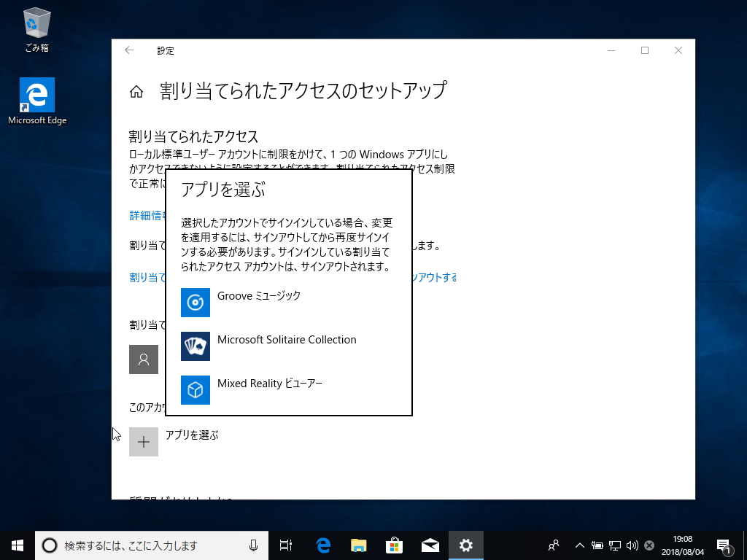Viewport: 747px width, 560px height.
Task: Open Microsoft Edge from the desktop
Action: 36,95
